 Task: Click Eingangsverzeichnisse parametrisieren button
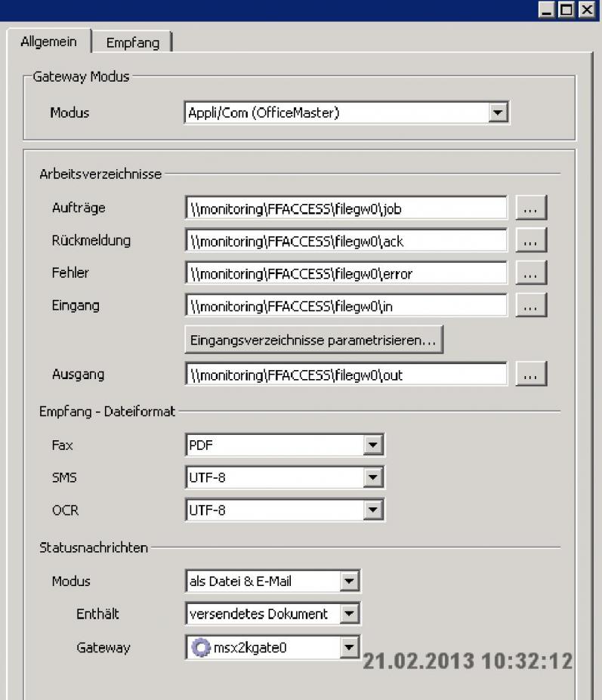pos(313,341)
